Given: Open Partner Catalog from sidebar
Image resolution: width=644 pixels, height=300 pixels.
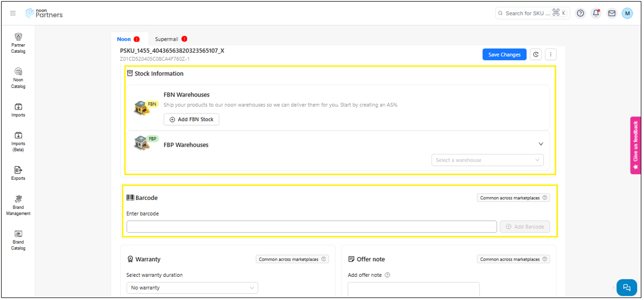Looking at the screenshot, I should pos(18,43).
